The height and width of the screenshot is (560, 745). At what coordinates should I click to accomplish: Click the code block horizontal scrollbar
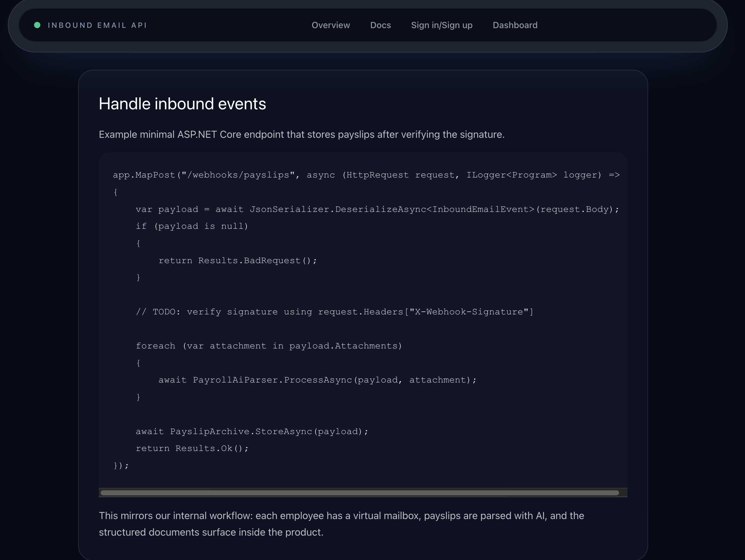(x=359, y=492)
